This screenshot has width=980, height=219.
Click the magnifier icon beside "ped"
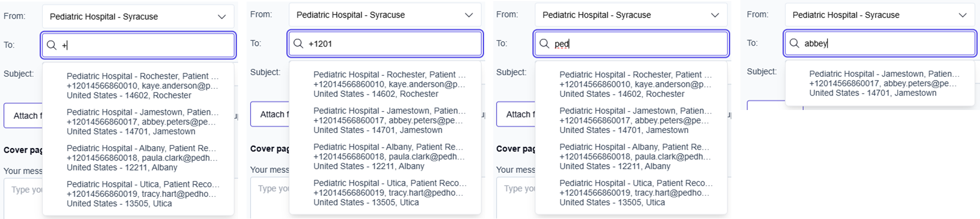(x=545, y=44)
